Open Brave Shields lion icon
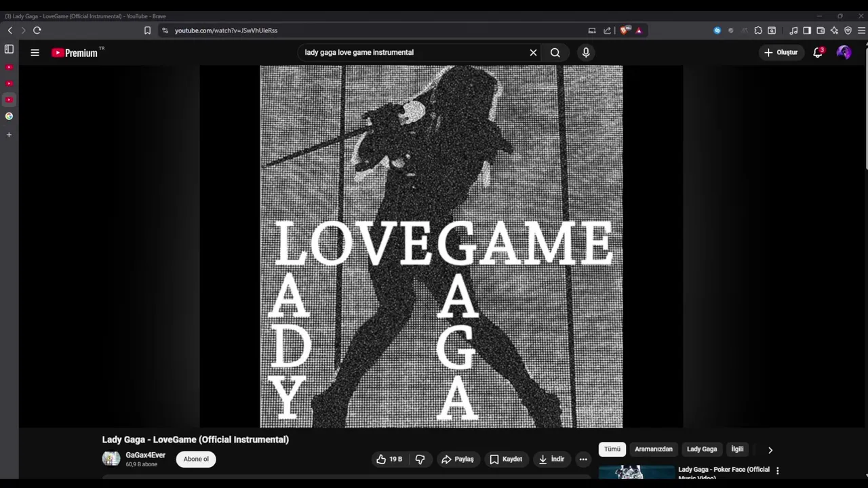868x488 pixels. click(x=625, y=30)
